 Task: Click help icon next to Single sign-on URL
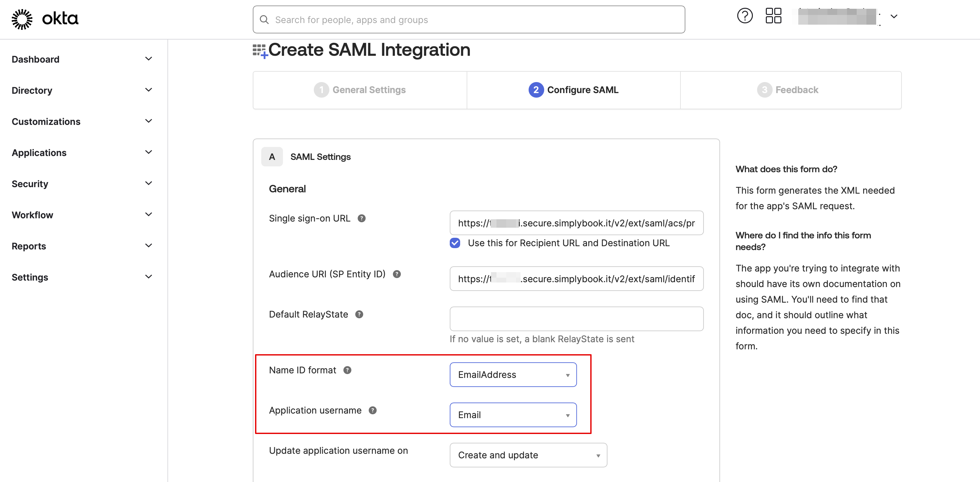(361, 218)
